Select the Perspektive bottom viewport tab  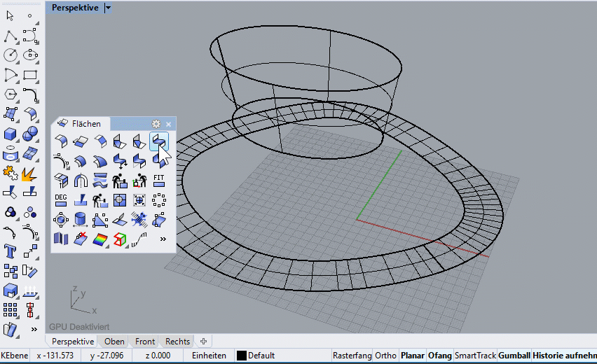73,342
